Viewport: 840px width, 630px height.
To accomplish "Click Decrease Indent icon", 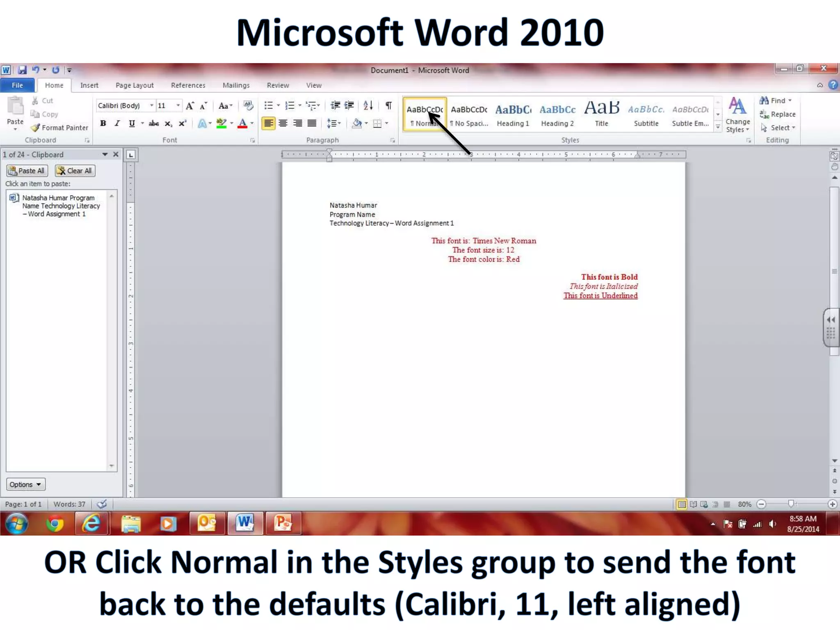I will click(x=335, y=105).
